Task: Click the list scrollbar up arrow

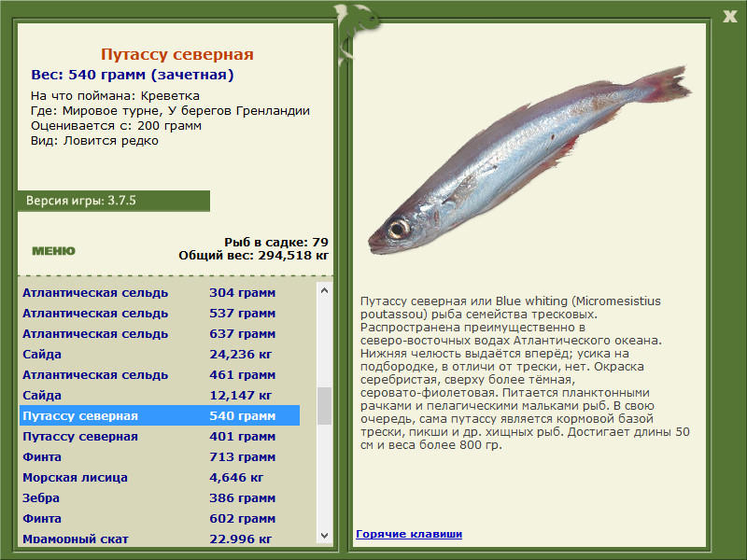Action: [x=324, y=290]
